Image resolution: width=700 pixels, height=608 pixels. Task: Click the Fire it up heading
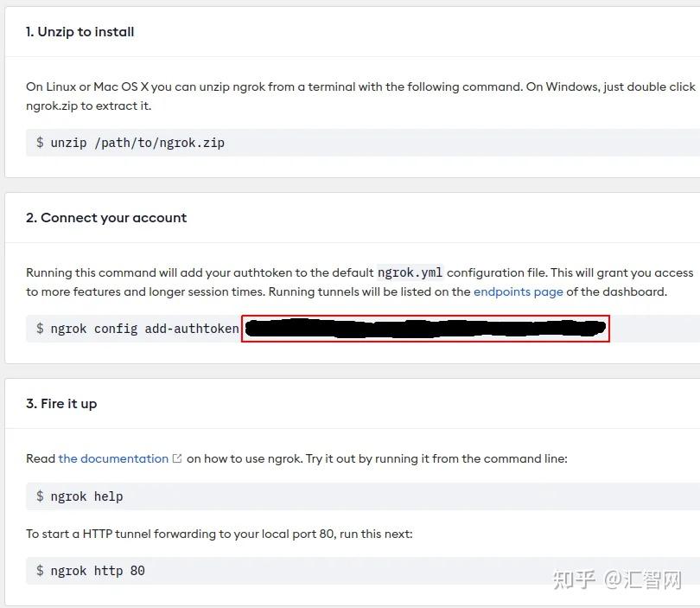(x=61, y=403)
